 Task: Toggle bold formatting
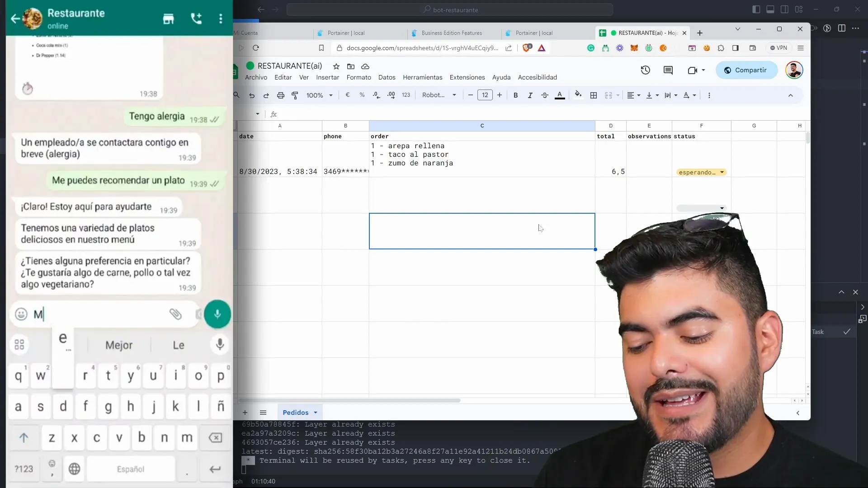pos(515,95)
